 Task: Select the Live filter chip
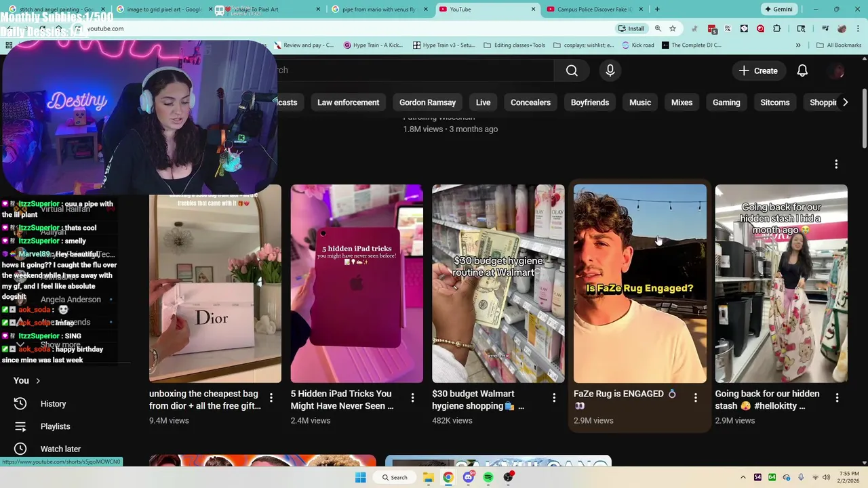[483, 102]
